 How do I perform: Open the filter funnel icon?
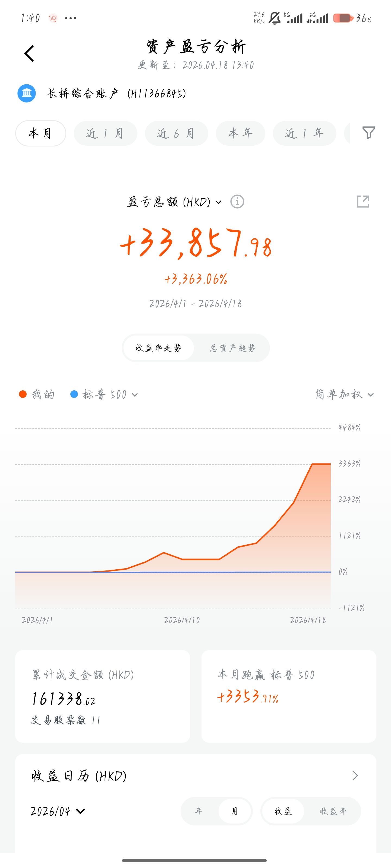tap(368, 133)
